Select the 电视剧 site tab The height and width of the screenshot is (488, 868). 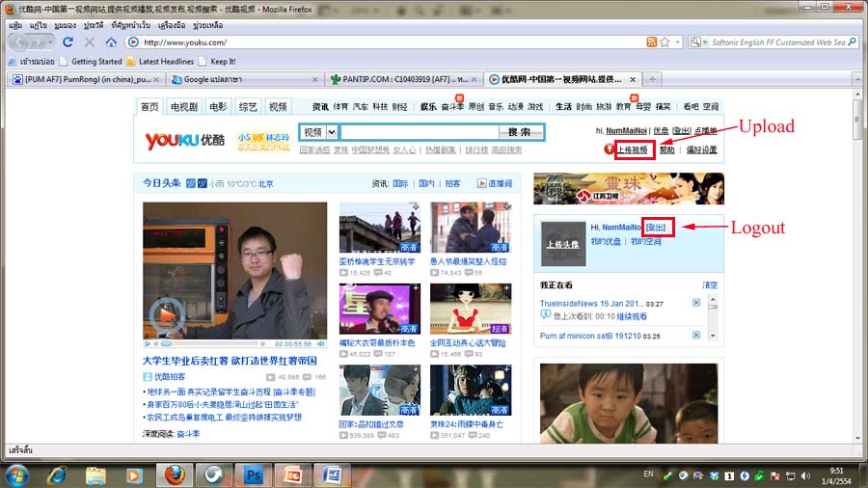point(184,107)
